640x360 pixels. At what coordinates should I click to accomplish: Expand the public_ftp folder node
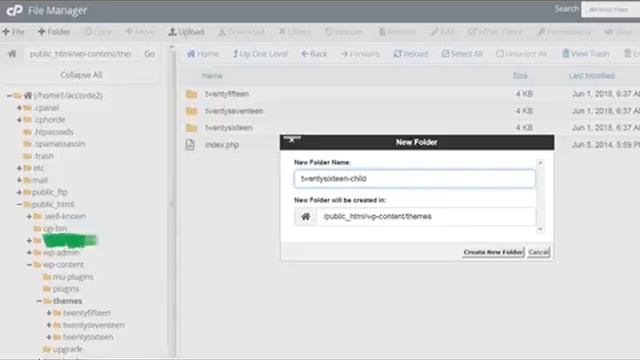pos(19,192)
